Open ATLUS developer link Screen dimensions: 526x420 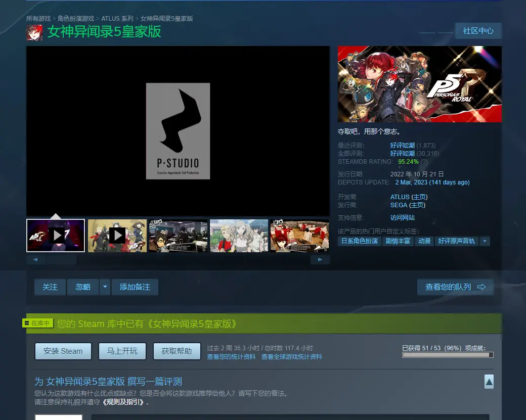coord(400,197)
